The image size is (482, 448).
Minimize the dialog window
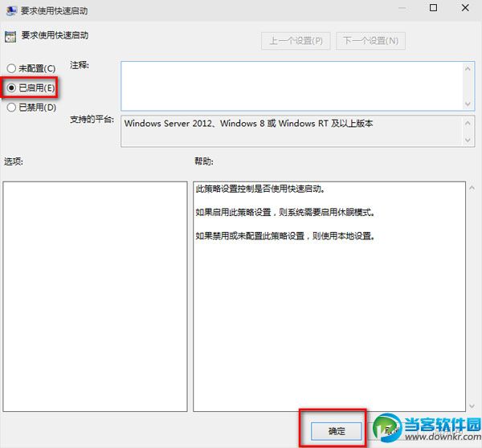pos(402,8)
